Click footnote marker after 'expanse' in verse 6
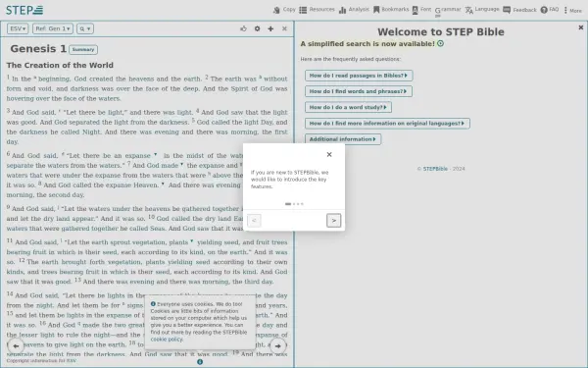Image resolution: width=588 pixels, height=368 pixels. 155,154
